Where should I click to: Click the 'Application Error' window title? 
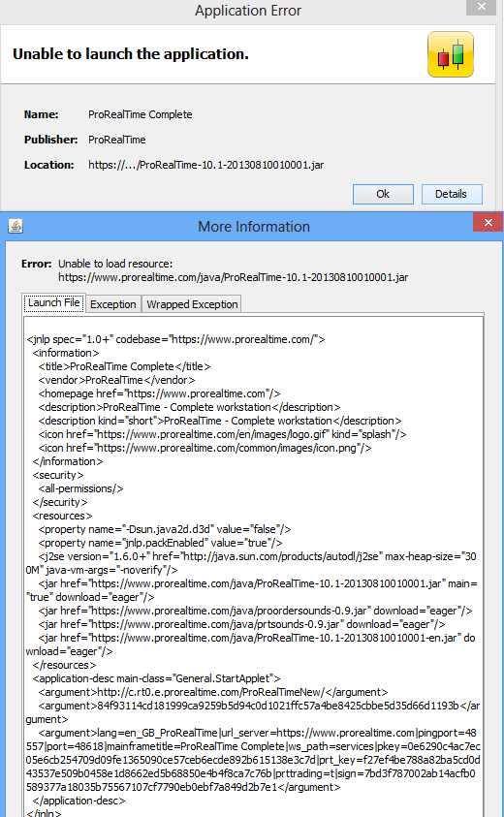tap(248, 11)
